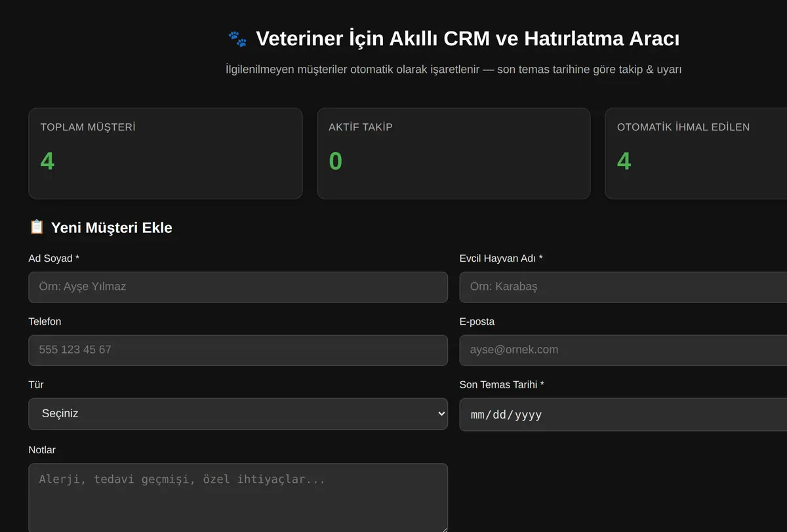Click the E-posta label
787x532 pixels.
477,321
